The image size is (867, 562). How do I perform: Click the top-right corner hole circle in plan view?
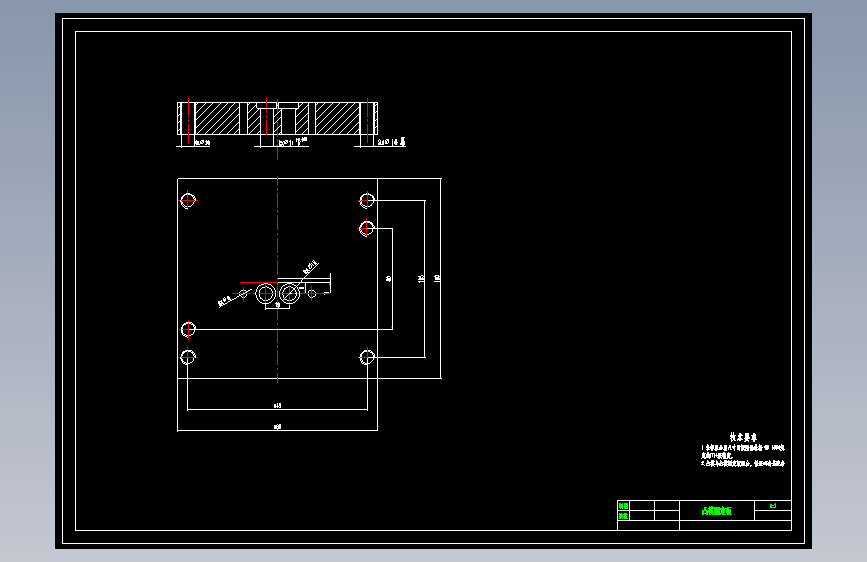367,200
